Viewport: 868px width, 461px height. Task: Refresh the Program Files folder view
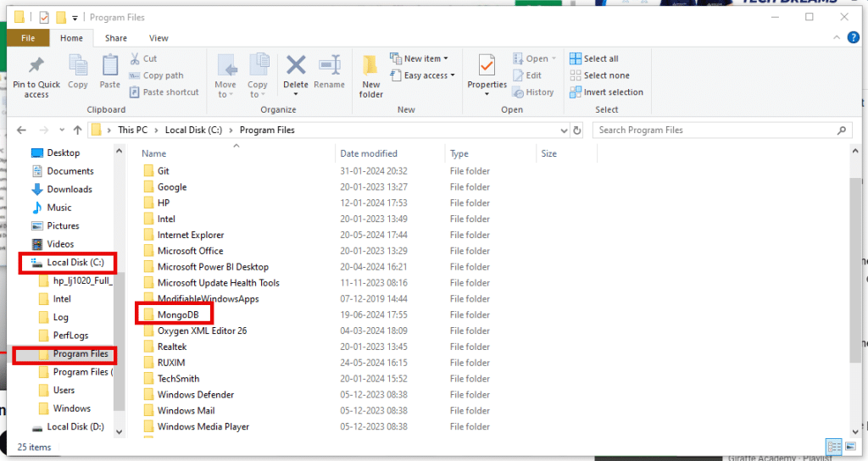tap(577, 131)
